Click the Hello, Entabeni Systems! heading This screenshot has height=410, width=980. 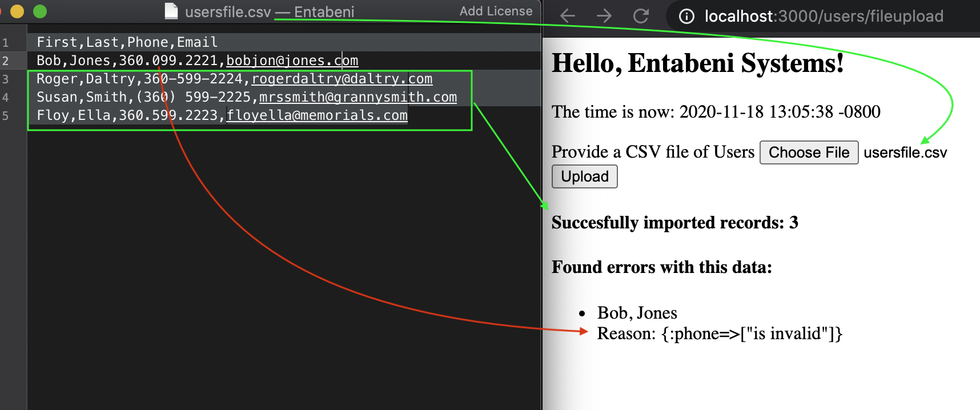[697, 63]
